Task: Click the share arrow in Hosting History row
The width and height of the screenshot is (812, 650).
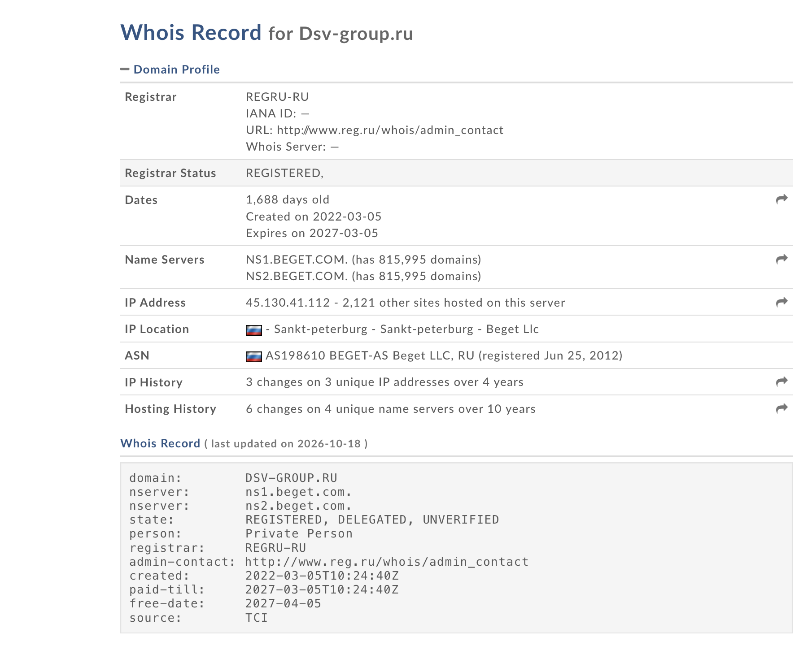Action: point(782,408)
